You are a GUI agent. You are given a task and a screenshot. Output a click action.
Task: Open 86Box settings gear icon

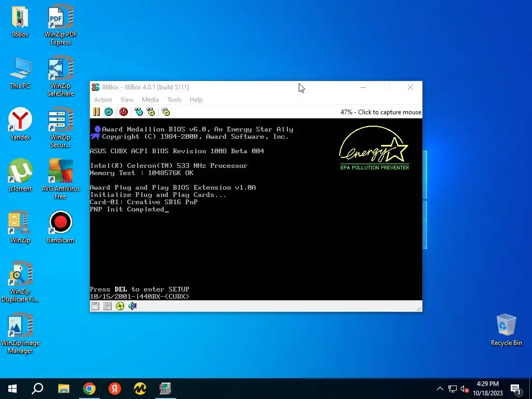coord(166,112)
